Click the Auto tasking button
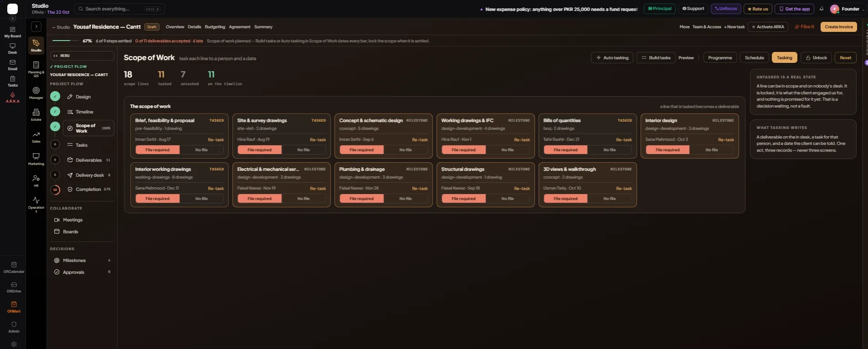This screenshot has height=349, width=868. (612, 58)
